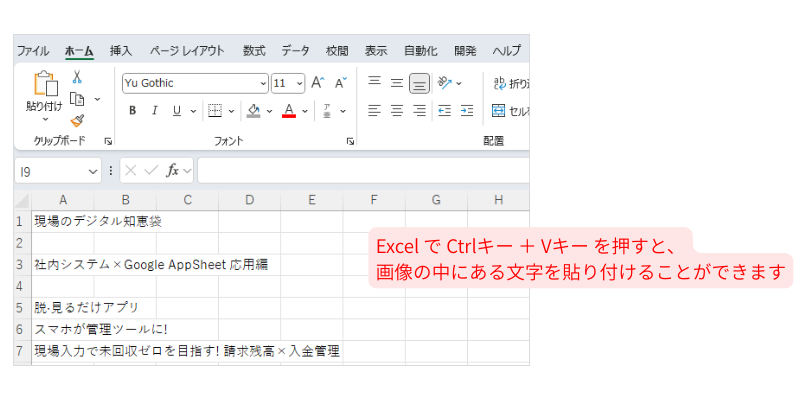Click the phonetic guide (furigana) icon

[327, 111]
